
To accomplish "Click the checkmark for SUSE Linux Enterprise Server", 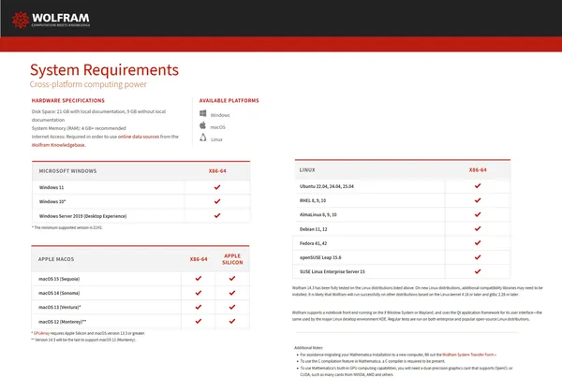I will tap(478, 271).
